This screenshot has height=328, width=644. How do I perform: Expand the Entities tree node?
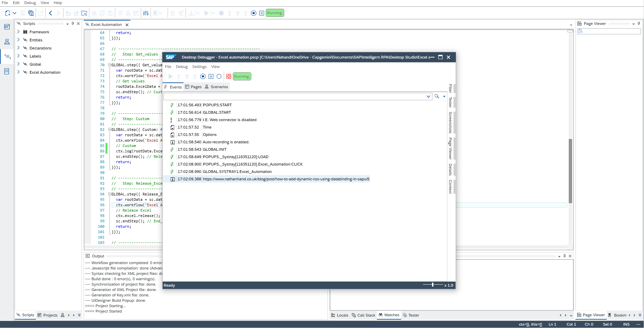point(18,40)
